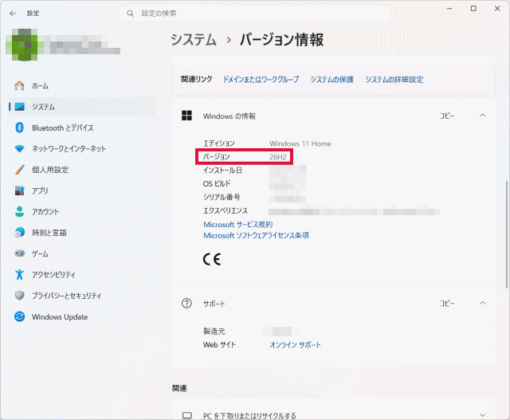Click the インストール日 label
This screenshot has height=420, width=510.
point(222,171)
